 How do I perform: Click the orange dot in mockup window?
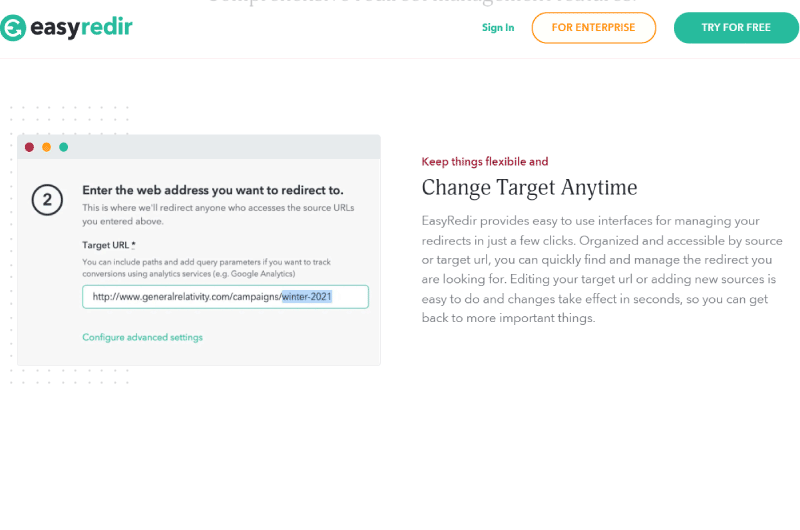tap(46, 147)
